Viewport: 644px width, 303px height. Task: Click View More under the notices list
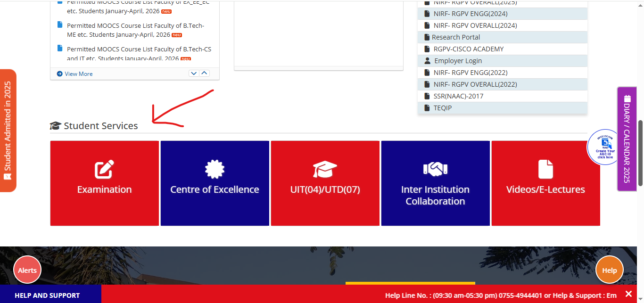[x=78, y=74]
